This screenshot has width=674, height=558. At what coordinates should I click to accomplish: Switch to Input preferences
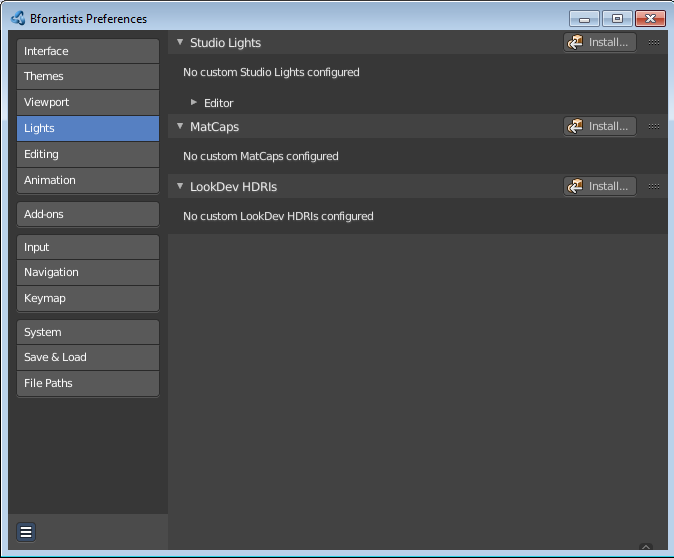(88, 247)
